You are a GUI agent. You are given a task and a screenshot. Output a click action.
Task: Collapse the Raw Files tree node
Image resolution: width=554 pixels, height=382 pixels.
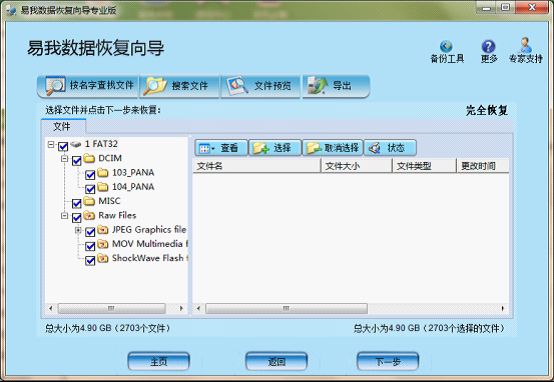[64, 215]
